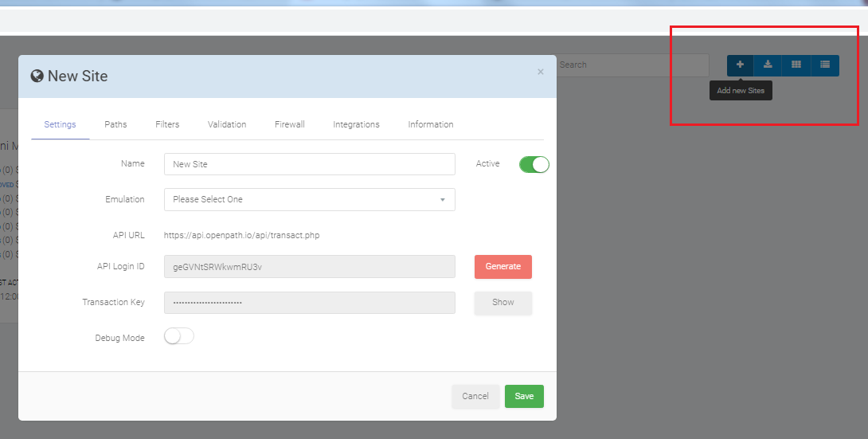868x439 pixels.
Task: Open the Emulation dropdown
Action: [310, 199]
